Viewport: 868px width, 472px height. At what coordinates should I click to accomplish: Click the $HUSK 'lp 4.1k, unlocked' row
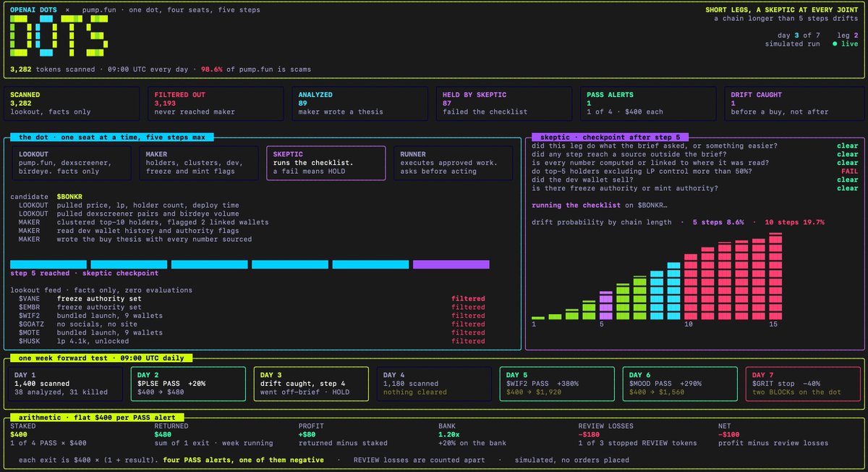pos(252,341)
